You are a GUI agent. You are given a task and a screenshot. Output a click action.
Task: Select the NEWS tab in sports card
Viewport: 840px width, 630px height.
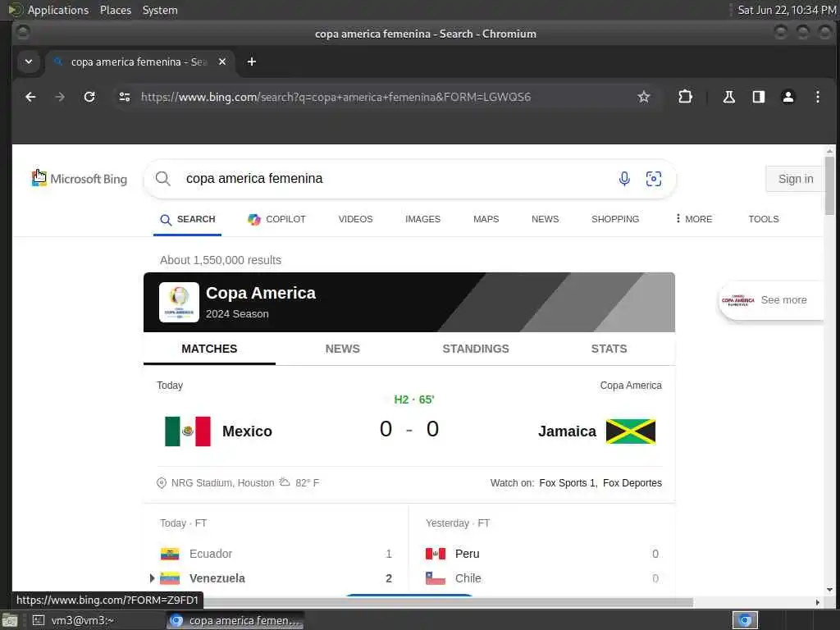[x=342, y=349]
